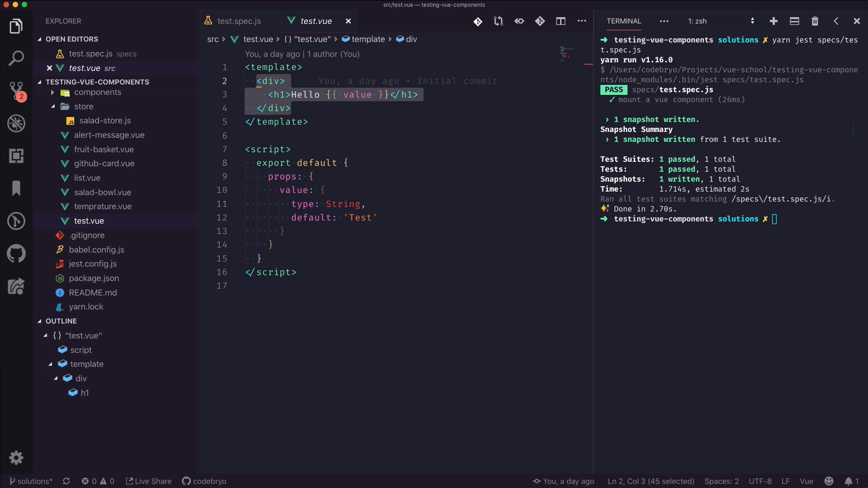Open notifications bell in status bar
The image size is (868, 488).
(852, 481)
